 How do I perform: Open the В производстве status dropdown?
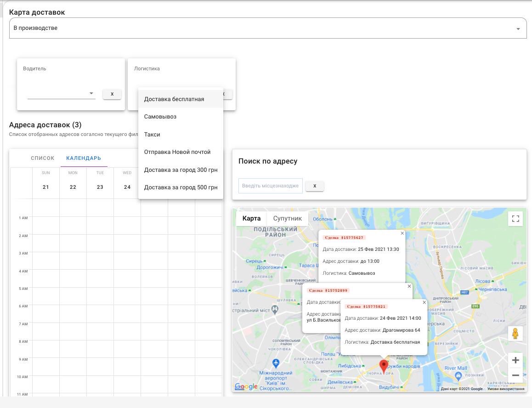pos(518,28)
